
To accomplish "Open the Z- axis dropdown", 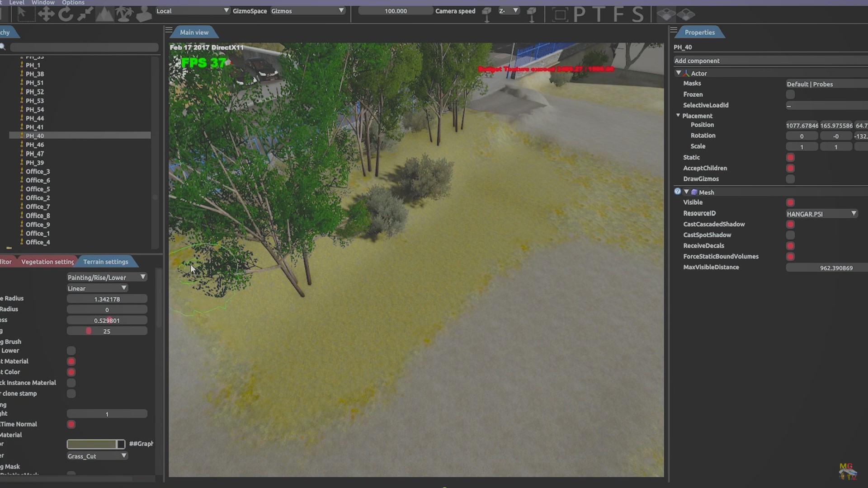I will coord(509,11).
